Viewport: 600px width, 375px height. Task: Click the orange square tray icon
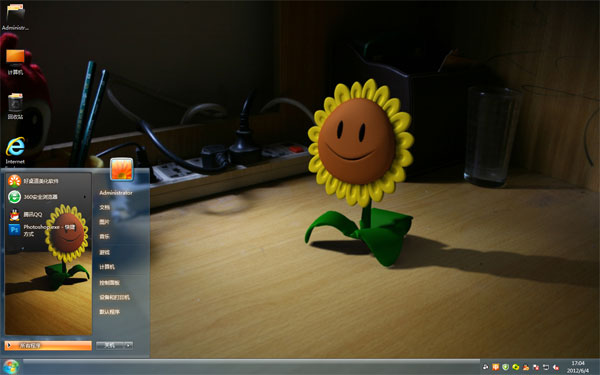coord(496,367)
